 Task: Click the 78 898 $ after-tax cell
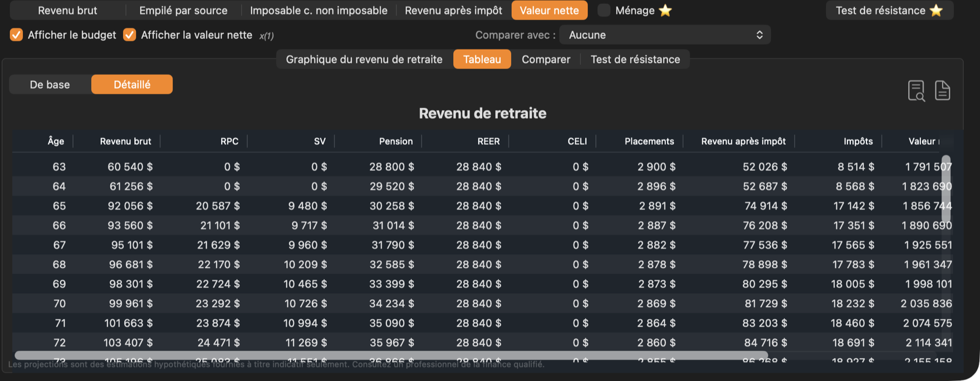click(x=765, y=264)
